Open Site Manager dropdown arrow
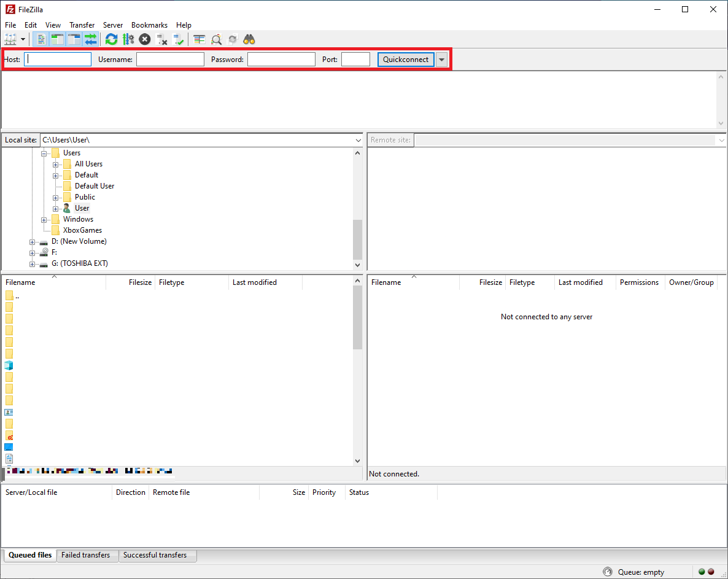The image size is (728, 579). pyautogui.click(x=23, y=39)
